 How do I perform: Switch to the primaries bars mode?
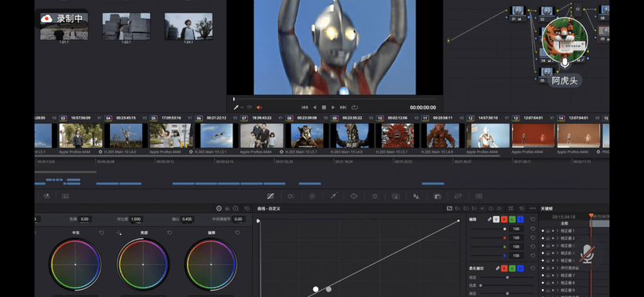228,209
